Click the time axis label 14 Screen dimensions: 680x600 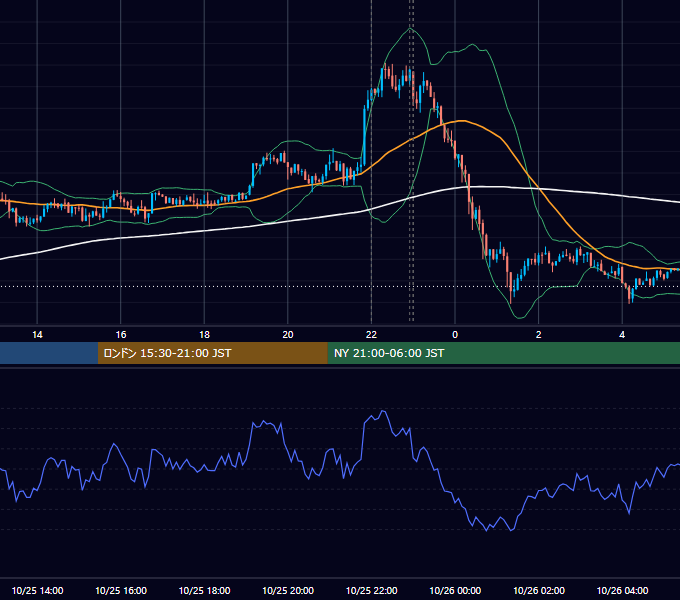(x=37, y=335)
